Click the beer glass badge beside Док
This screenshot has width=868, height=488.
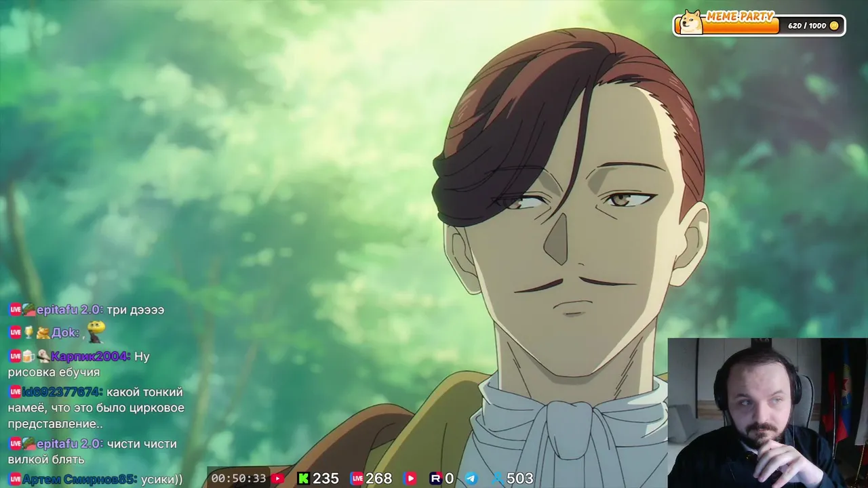pos(28,333)
